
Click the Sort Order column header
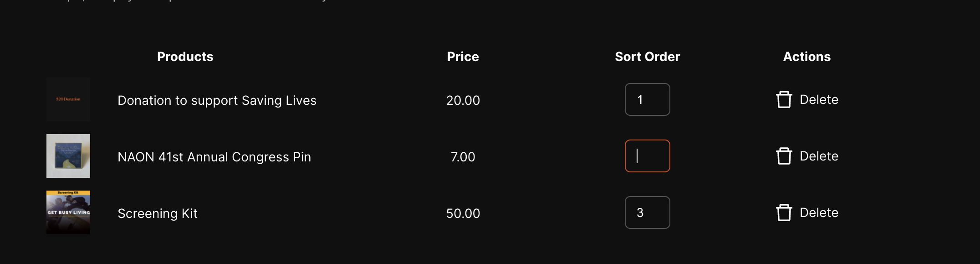647,57
